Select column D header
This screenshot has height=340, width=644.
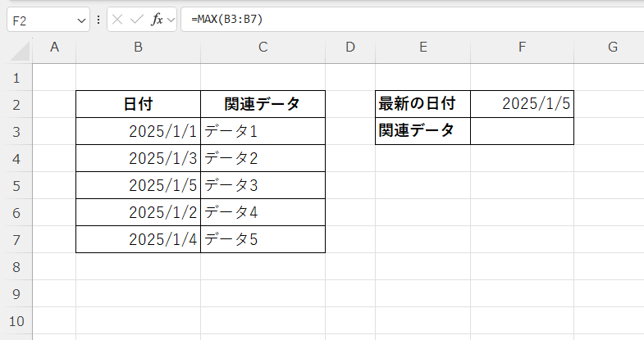click(x=350, y=48)
